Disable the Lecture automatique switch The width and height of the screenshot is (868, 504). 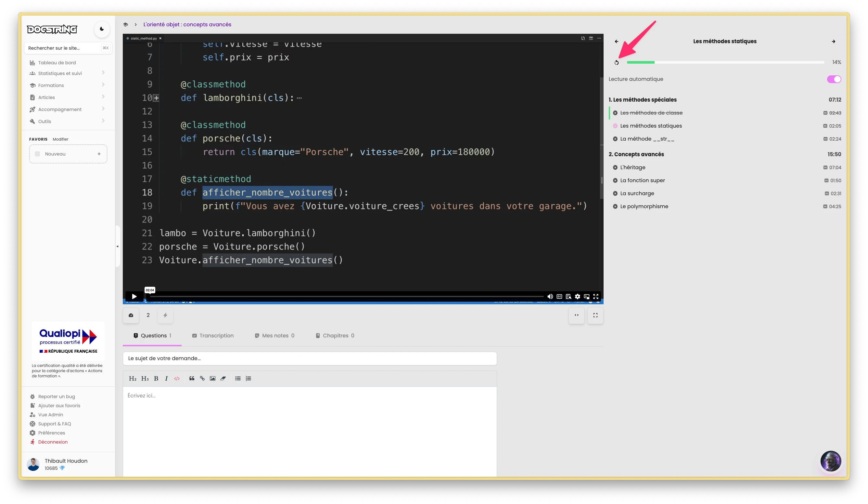(834, 79)
